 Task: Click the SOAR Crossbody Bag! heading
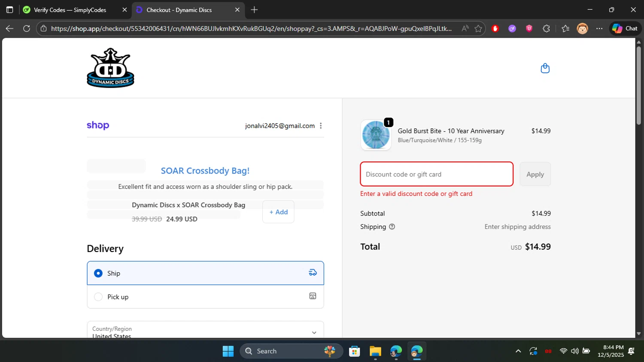click(205, 170)
